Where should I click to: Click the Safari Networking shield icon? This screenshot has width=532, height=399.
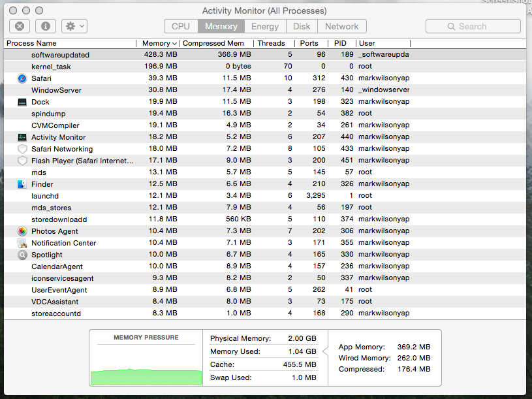[x=22, y=149]
